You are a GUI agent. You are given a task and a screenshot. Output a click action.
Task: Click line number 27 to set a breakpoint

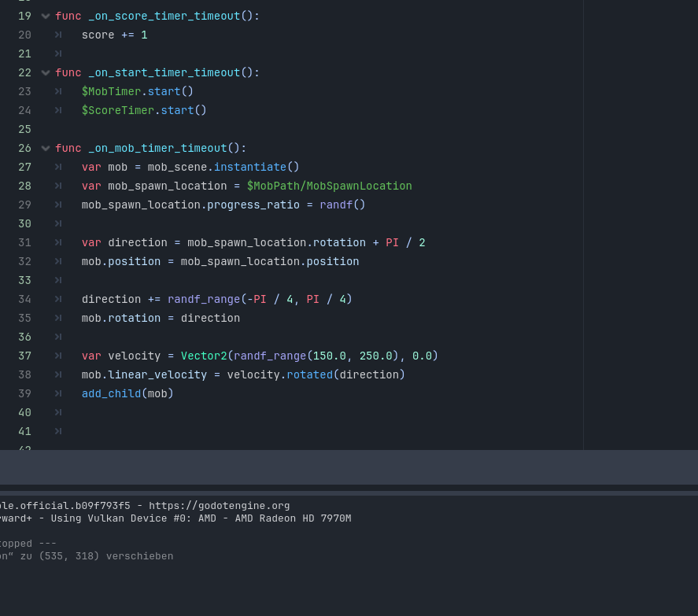coord(24,167)
